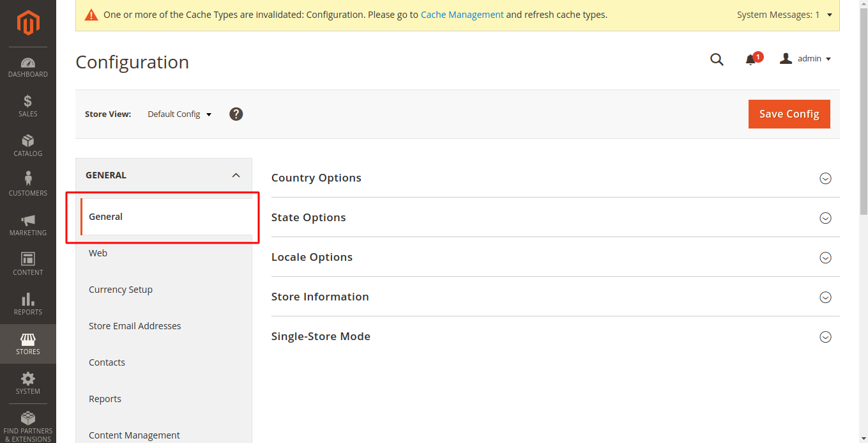
Task: Click the Configuration page heading
Action: 132,62
